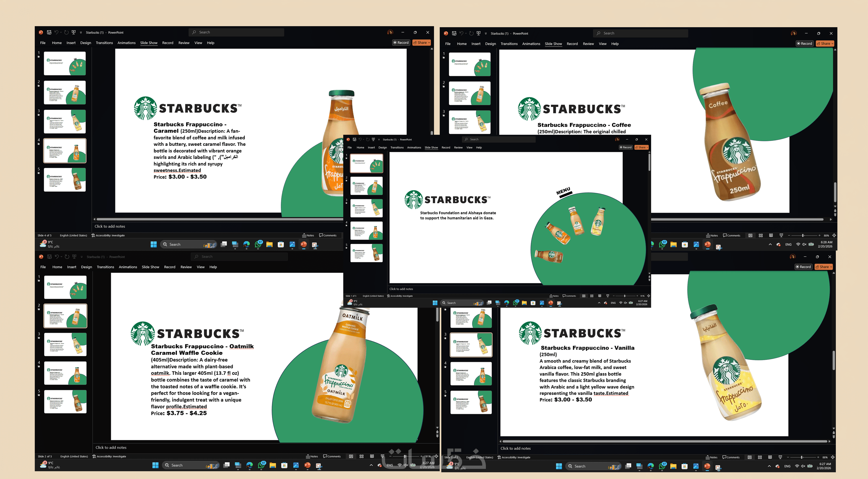Expand hidden system tray icons chevron in the Coffee window's taskbar

click(x=770, y=244)
